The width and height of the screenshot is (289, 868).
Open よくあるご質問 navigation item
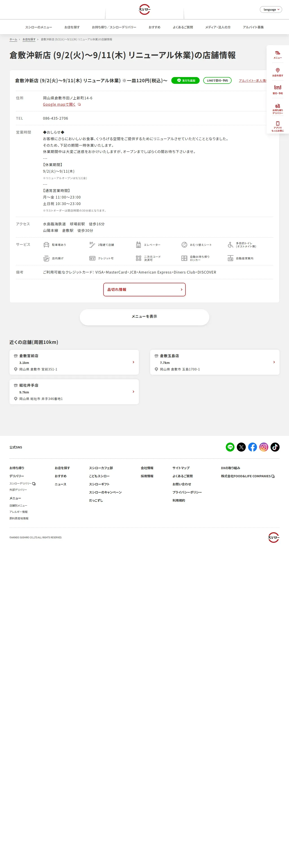point(183,27)
